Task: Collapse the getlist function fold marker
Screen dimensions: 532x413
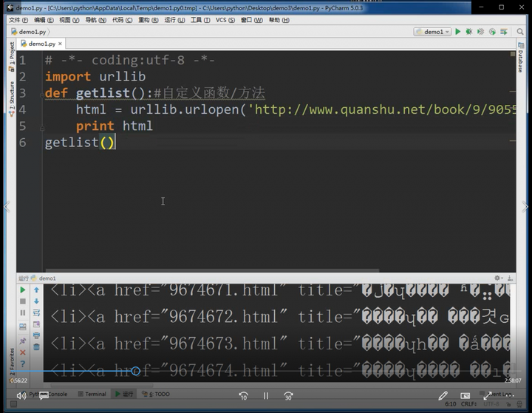Action: tap(42, 96)
